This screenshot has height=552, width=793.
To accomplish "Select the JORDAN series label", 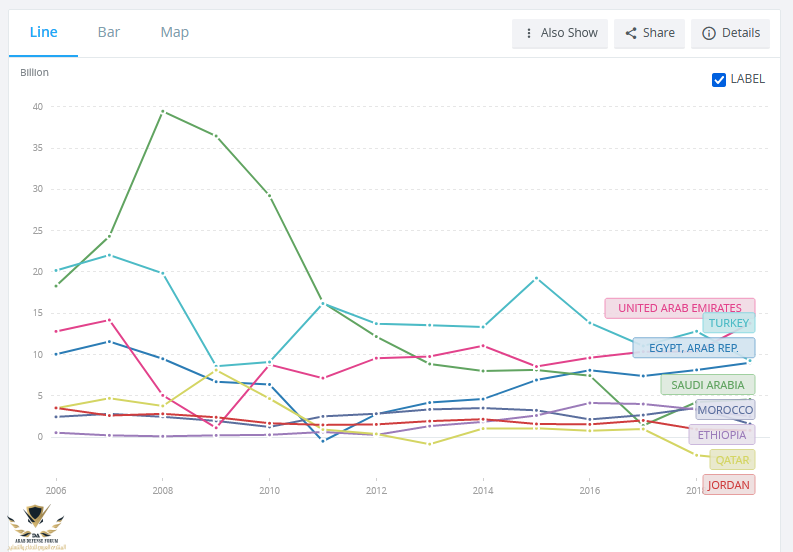I will (x=729, y=485).
